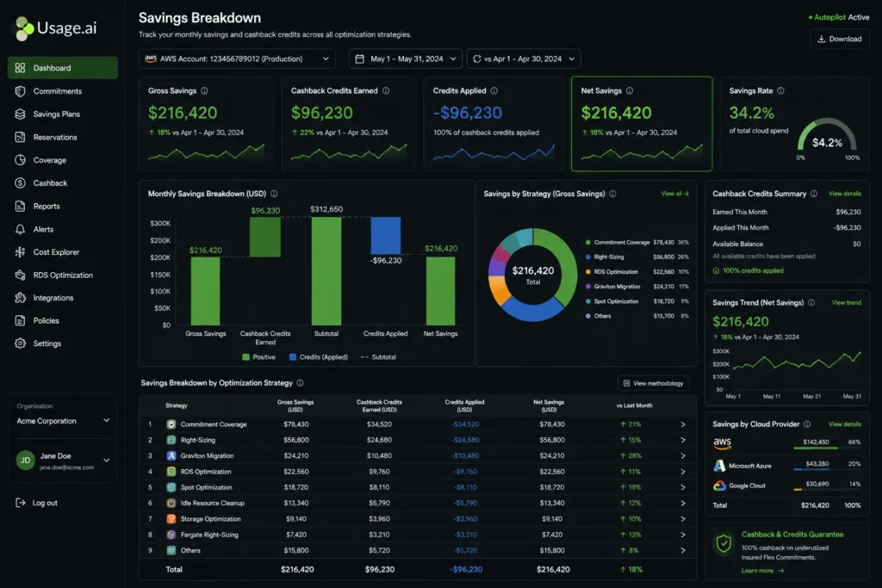This screenshot has width=882, height=588.
Task: Click the blue Credits (Applied) legend swatch
Action: 293,357
